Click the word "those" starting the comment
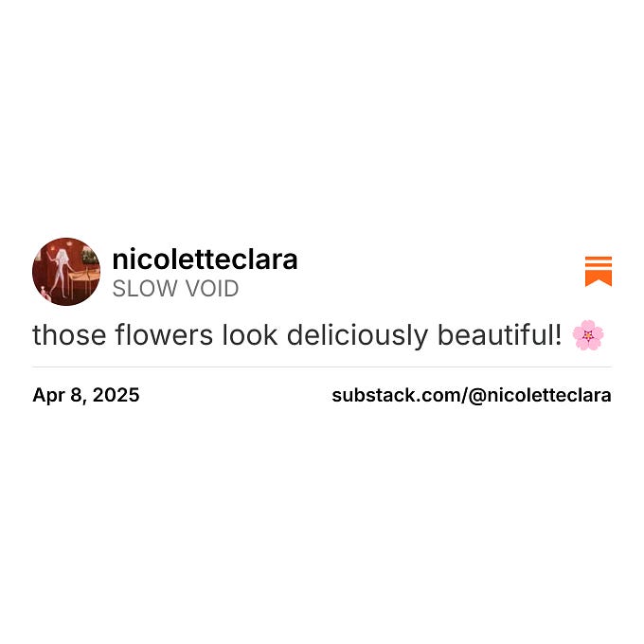Screen dimensions: 644x644 click(69, 335)
